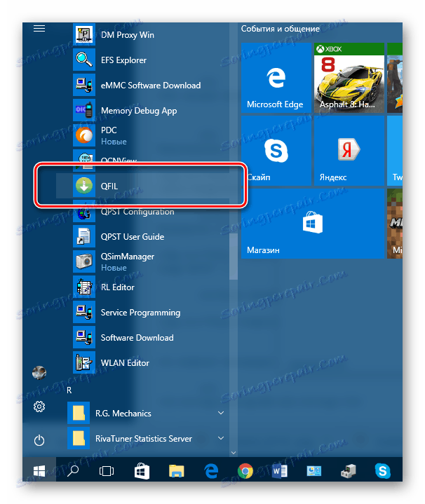
Task: Open the user account avatar
Action: 39,373
